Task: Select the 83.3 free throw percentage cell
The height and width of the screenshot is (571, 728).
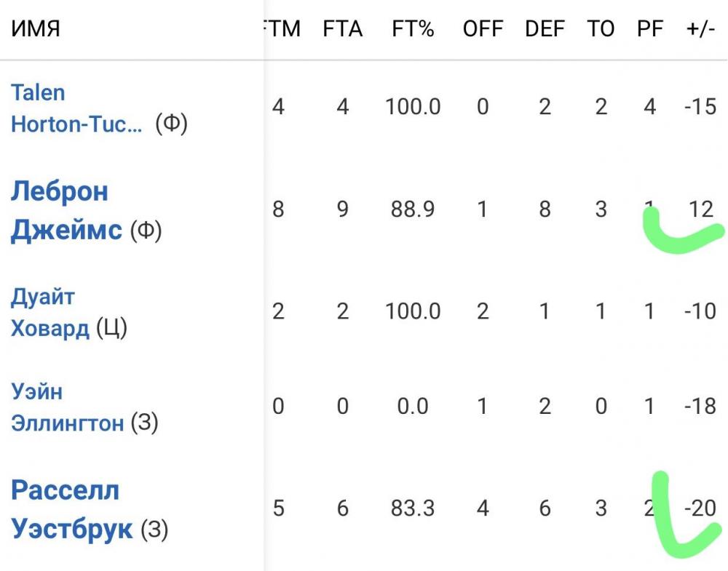Action: click(x=413, y=508)
